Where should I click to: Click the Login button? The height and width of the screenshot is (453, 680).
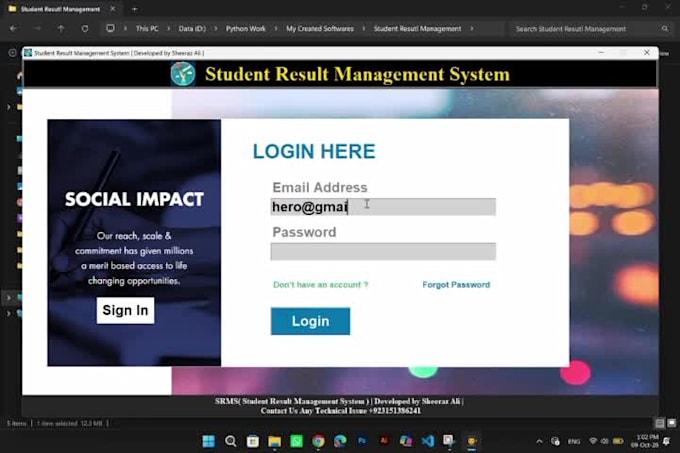tap(310, 321)
